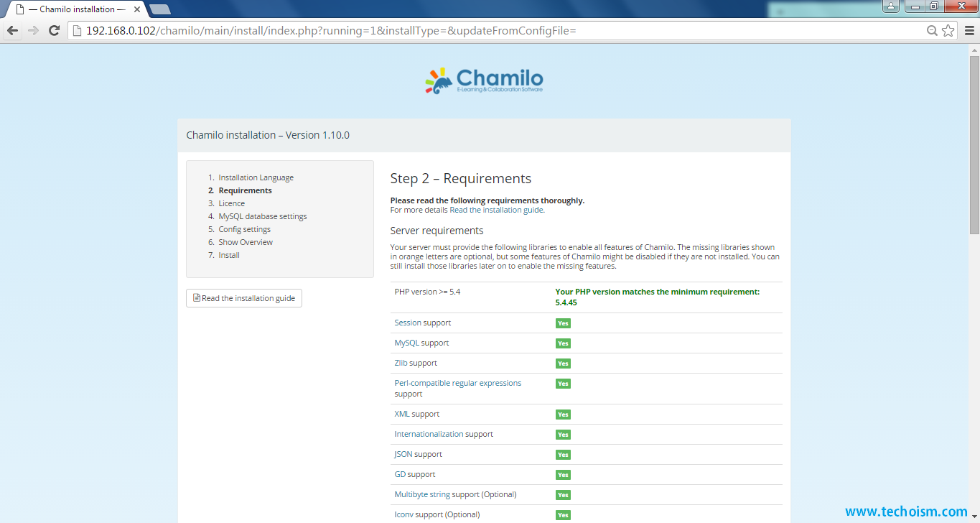
Task: Click Iconv support link
Action: point(404,514)
